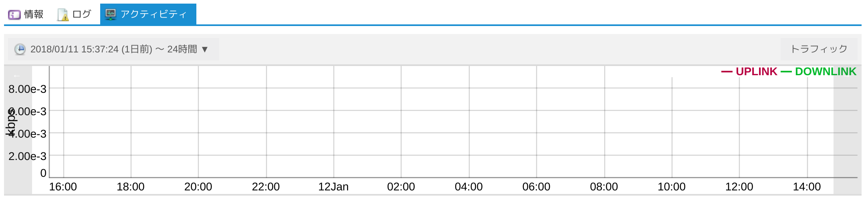Open the 情報 tab
Image resolution: width=868 pixels, height=204 pixels.
[x=26, y=14]
